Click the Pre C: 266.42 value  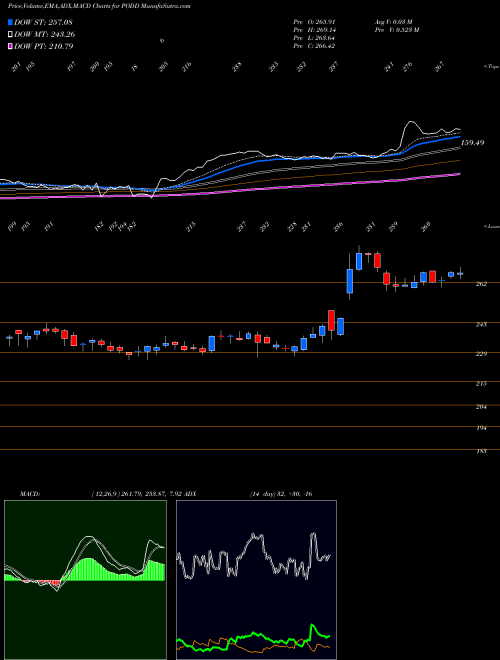tap(314, 46)
